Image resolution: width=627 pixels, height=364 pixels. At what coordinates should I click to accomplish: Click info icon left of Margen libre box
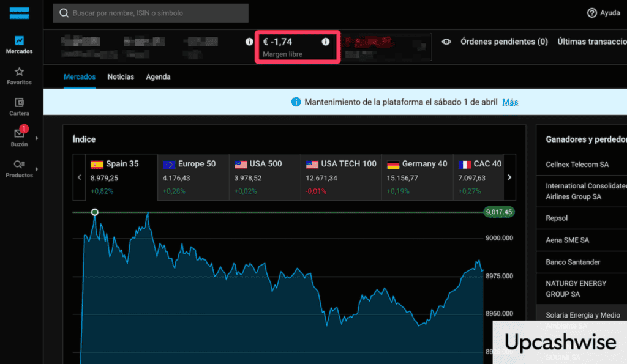[249, 42]
